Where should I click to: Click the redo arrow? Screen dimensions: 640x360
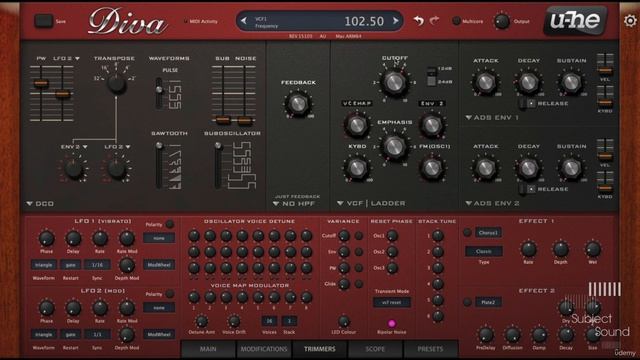[x=434, y=20]
